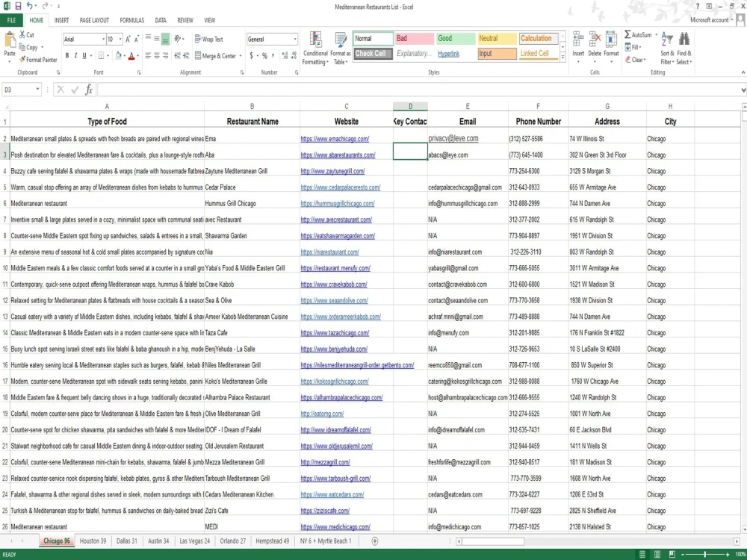Apply the Bad cell style

pyautogui.click(x=414, y=39)
